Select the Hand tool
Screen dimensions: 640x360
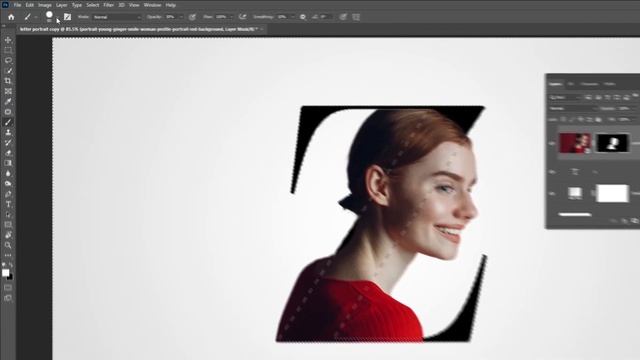pyautogui.click(x=8, y=235)
